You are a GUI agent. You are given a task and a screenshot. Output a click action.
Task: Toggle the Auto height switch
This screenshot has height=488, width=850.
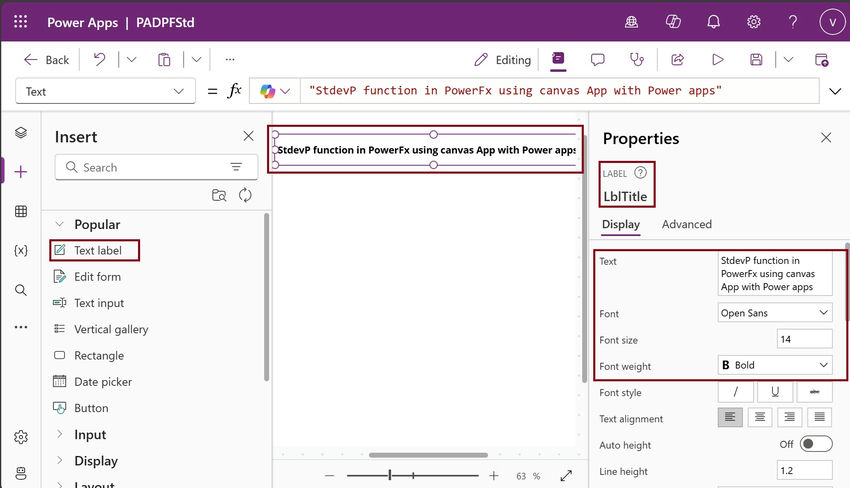pos(816,444)
